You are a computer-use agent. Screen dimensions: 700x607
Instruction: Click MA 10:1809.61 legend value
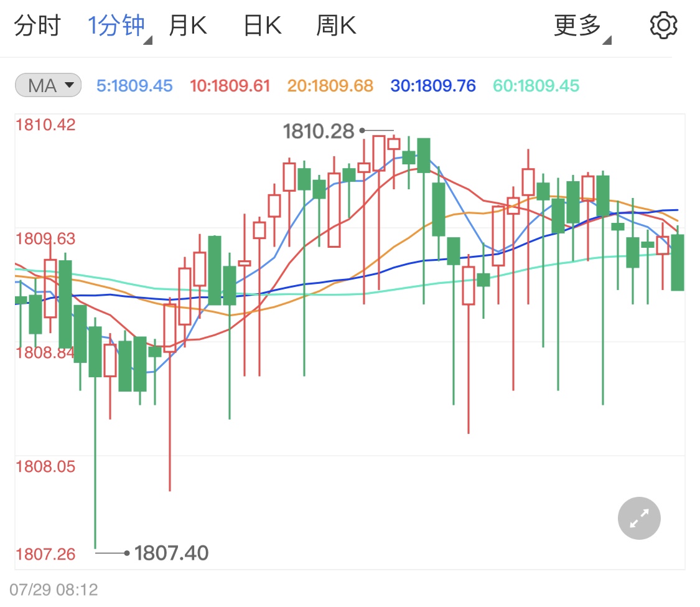(230, 86)
